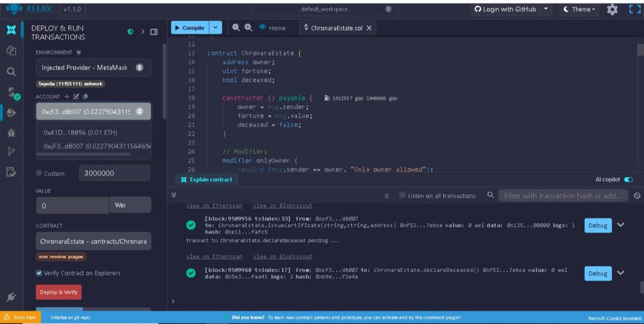644x324 pixels.
Task: Click the account list horizontal scrollbar
Action: tap(83, 154)
